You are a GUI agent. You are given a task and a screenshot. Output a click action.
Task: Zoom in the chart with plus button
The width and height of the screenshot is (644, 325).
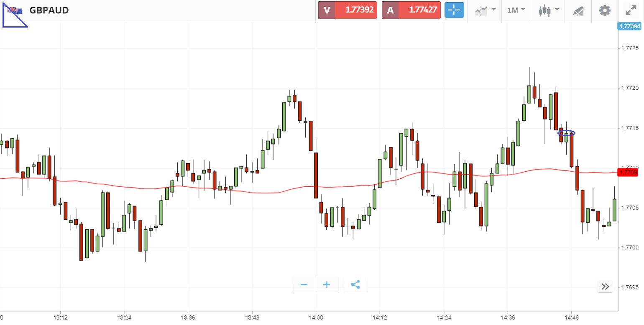pyautogui.click(x=327, y=285)
